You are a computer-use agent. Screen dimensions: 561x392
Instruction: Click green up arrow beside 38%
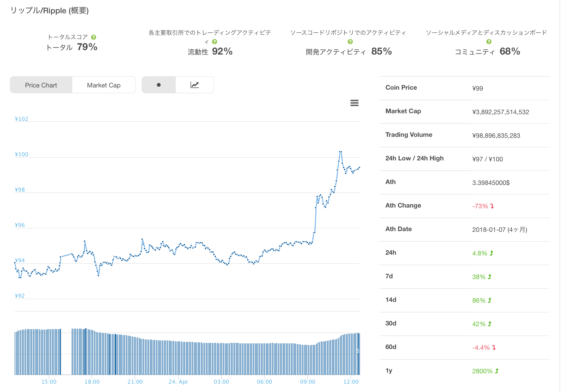(x=489, y=277)
